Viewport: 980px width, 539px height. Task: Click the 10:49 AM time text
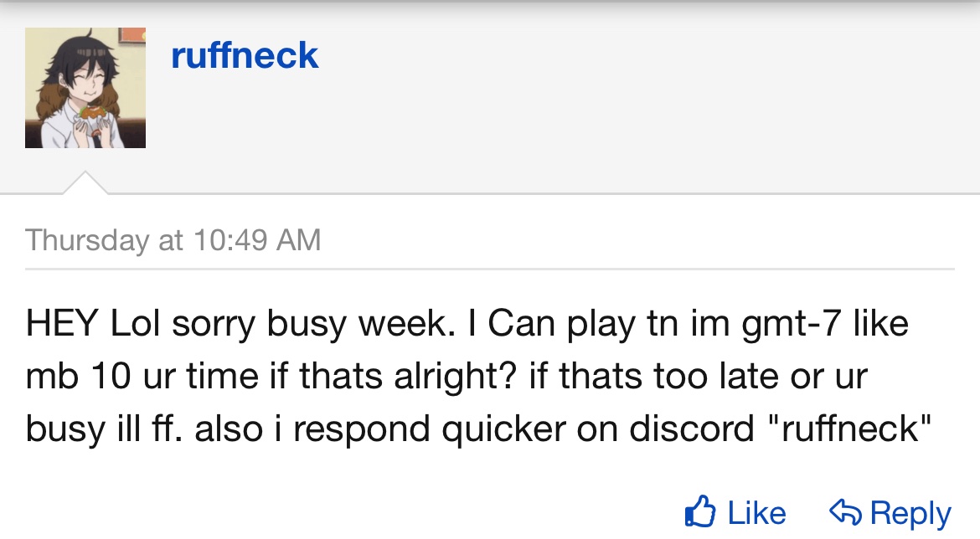pyautogui.click(x=257, y=240)
